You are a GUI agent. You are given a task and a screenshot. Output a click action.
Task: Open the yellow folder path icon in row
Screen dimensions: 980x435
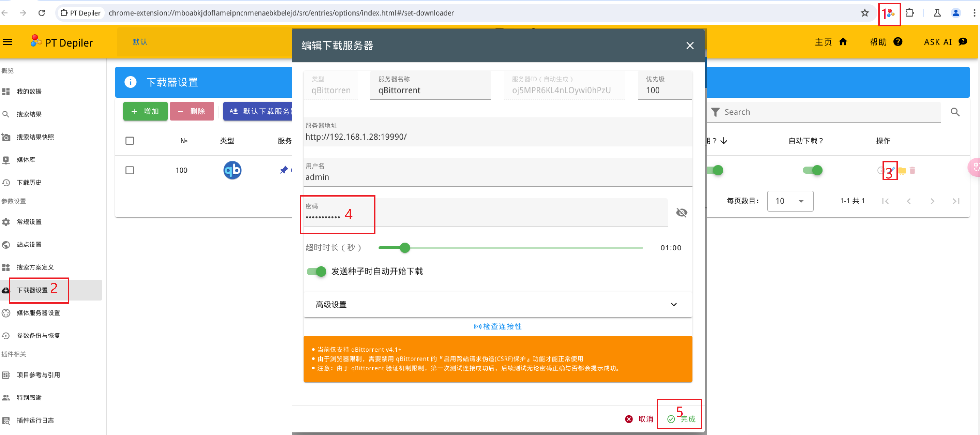(x=902, y=170)
